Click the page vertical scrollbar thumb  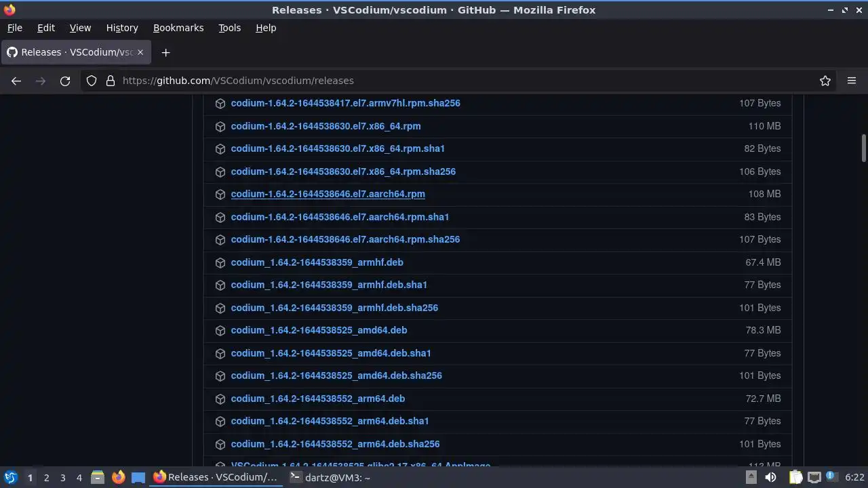864,148
